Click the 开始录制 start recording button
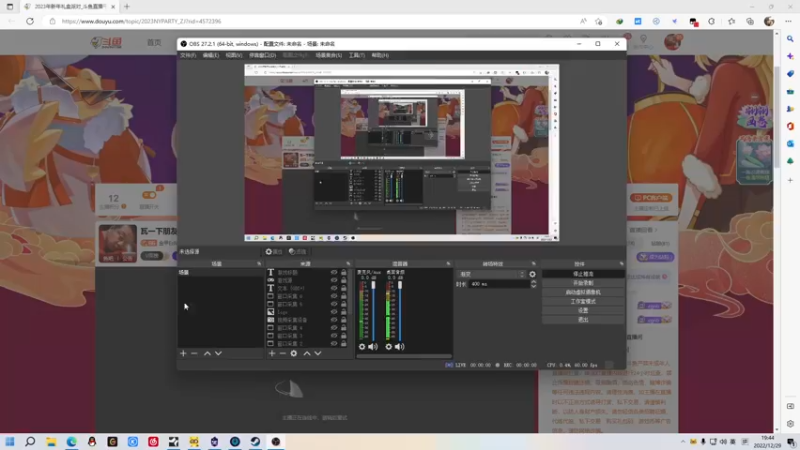Image resolution: width=800 pixels, height=450 pixels. tap(583, 283)
